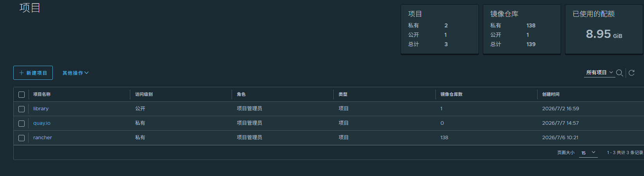Open the quay.io project link

pos(42,123)
